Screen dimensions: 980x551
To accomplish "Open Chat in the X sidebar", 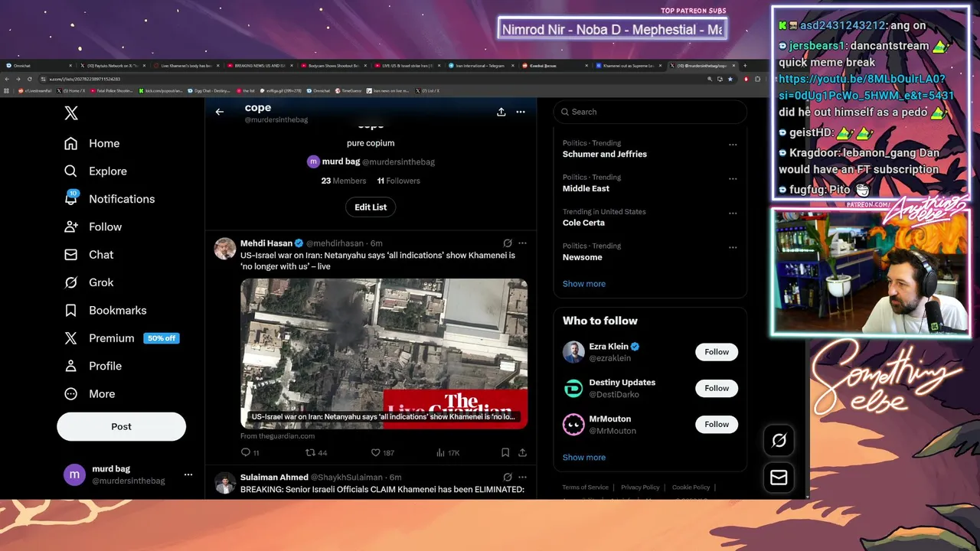I will 89,255.
